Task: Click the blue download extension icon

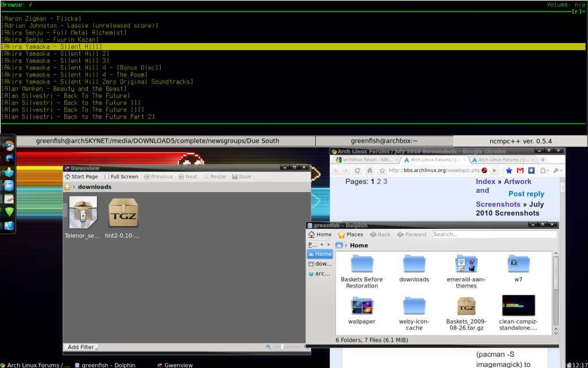Action: (x=531, y=170)
